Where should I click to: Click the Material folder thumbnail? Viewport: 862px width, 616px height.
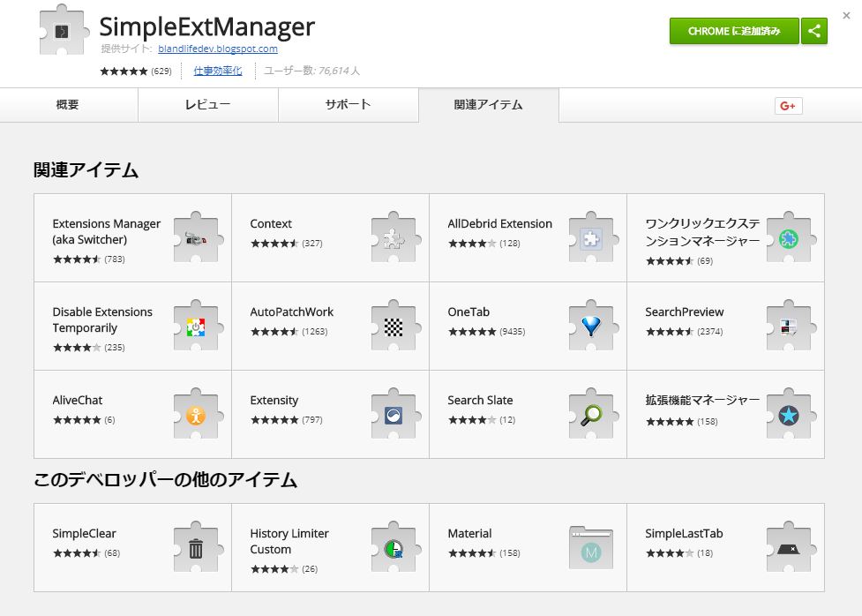click(591, 547)
